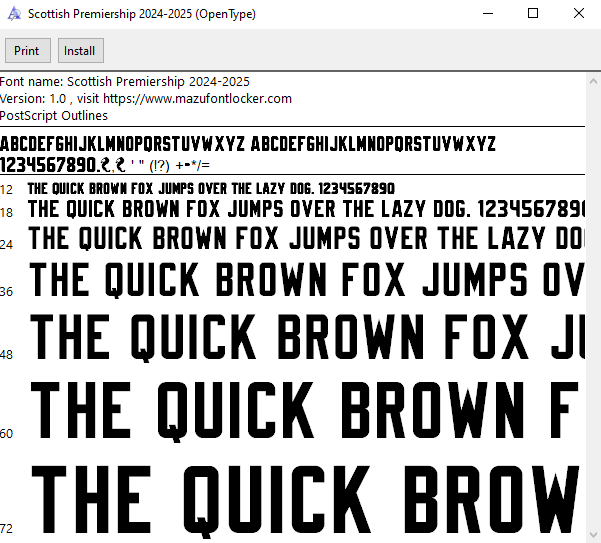Click the 18-point quick brown fox sample
Screen dimensions: 601x543
pos(307,209)
